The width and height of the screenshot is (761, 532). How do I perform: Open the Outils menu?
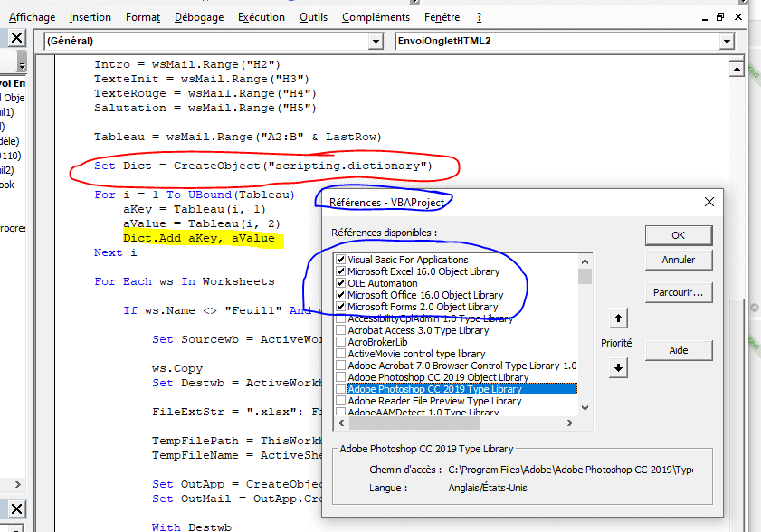pos(314,17)
